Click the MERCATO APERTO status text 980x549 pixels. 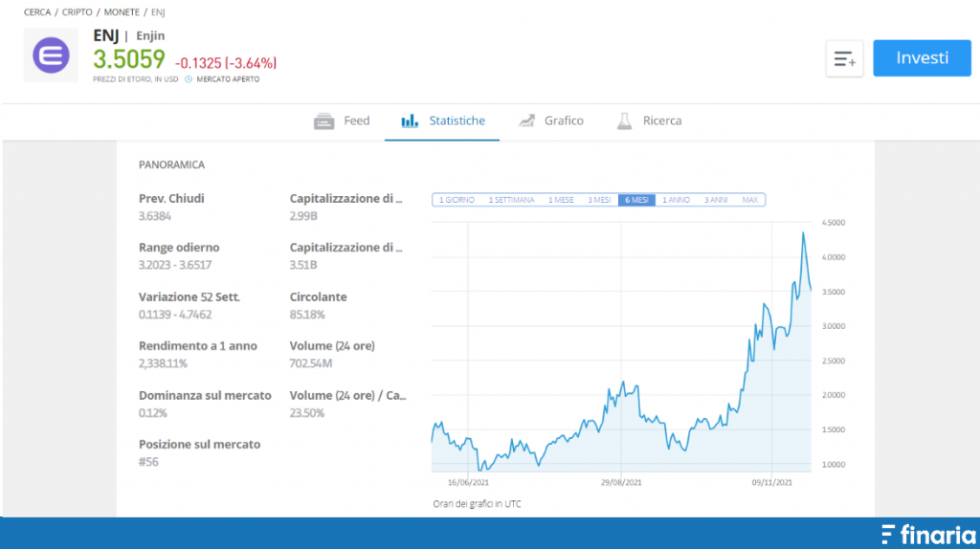coord(228,79)
